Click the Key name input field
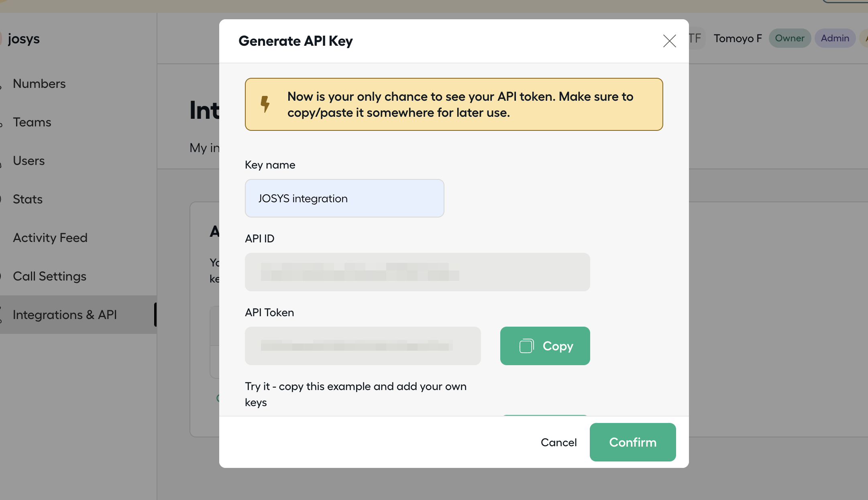 point(344,198)
